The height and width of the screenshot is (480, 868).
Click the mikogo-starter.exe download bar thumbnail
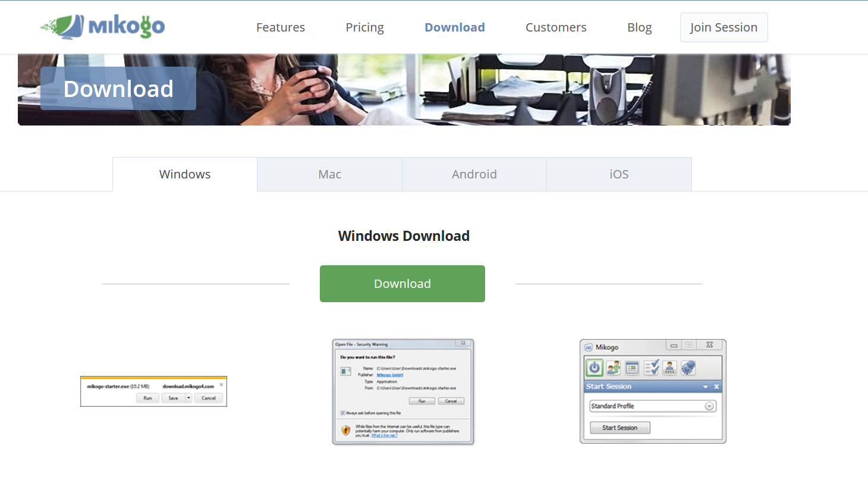(x=153, y=391)
